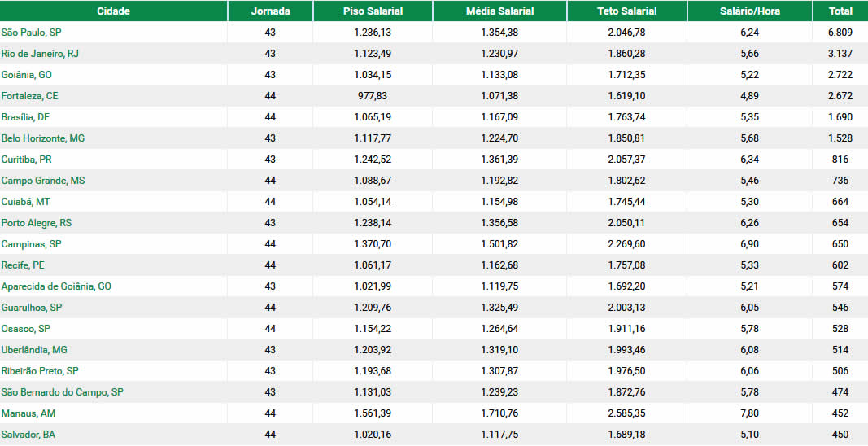Image resolution: width=868 pixels, height=446 pixels.
Task: Open the Rio de Janeiro, RJ link
Action: [40, 54]
